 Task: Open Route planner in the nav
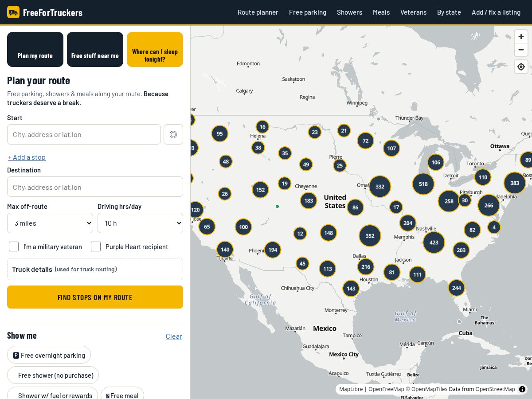[x=258, y=12]
